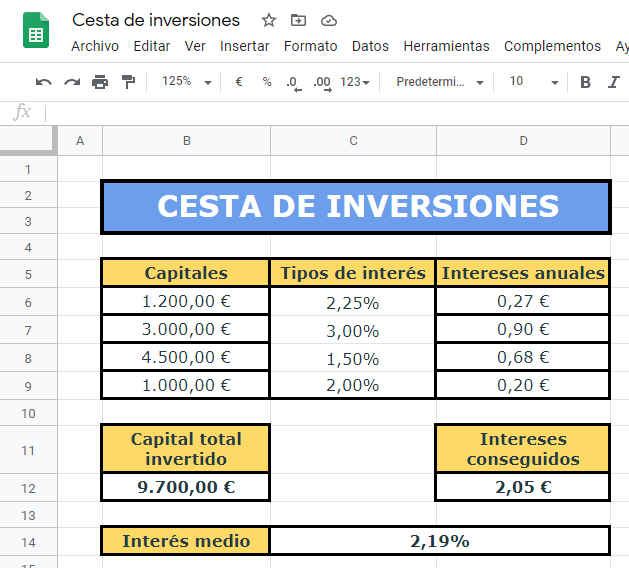Viewport: 629px width, 568px height.
Task: Select the paint format tool
Action: pos(127,82)
